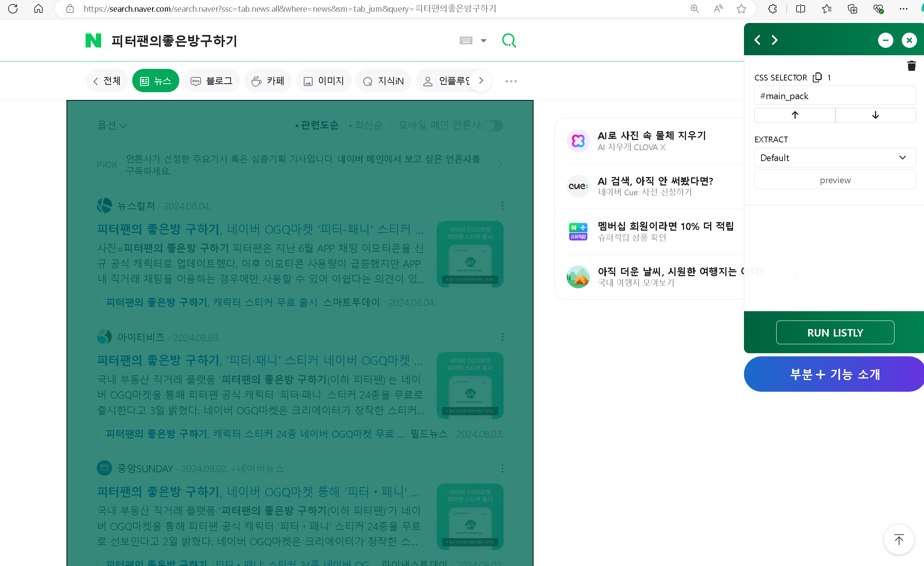Open 뉴스컬처 article options menu
924x566 pixels.
502,206
